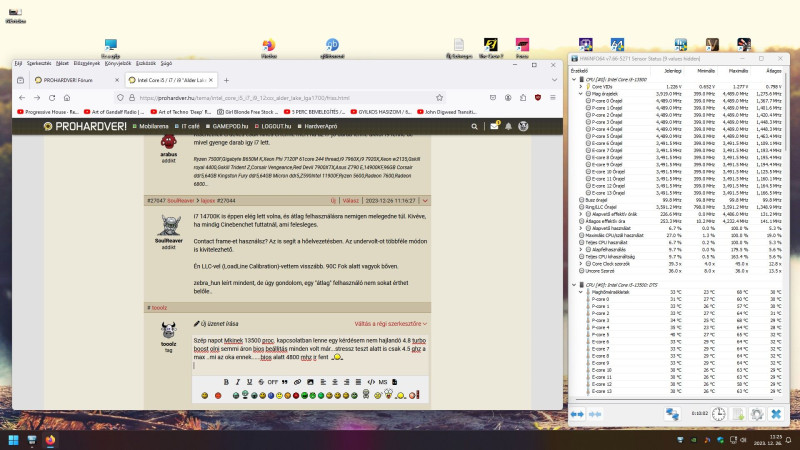Expand the Core Clock szorzók row

tap(581, 264)
